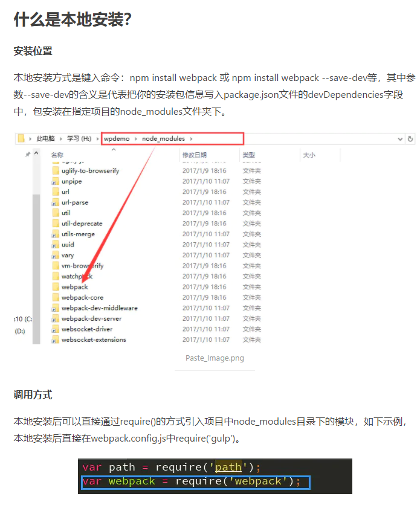420x505 pixels.
Task: Click the utils-merge folder icon
Action: (56, 234)
